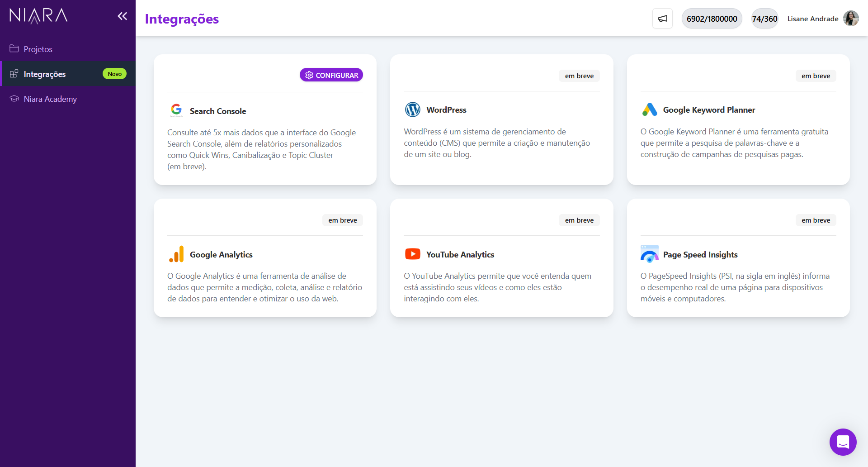
Task: Click the Page Speed Insights icon
Action: coord(649,254)
